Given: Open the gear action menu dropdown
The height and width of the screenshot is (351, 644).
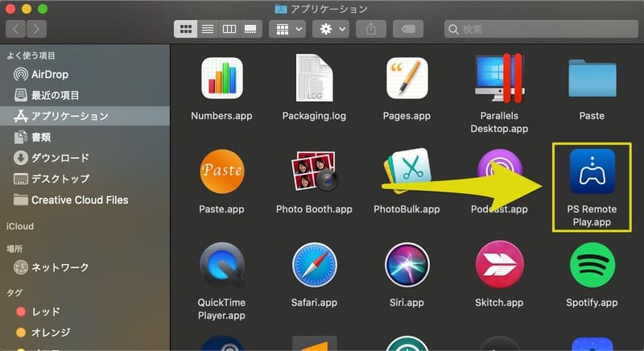Looking at the screenshot, I should (332, 29).
